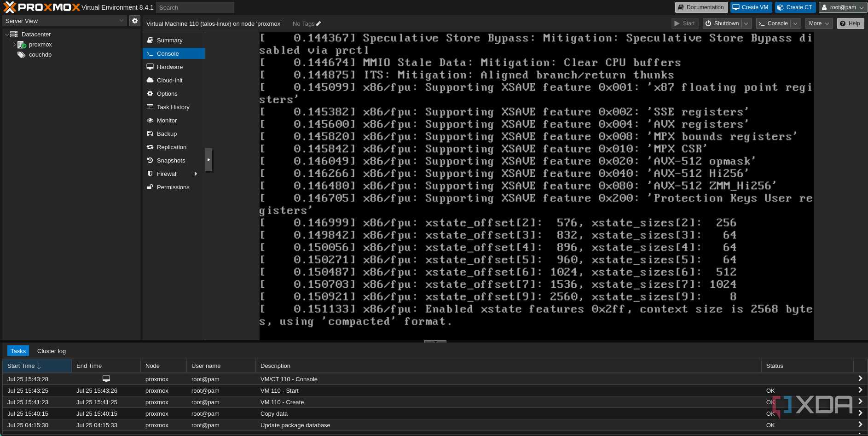Expand Firewall submenu arrow
The image size is (868, 436).
coord(196,174)
